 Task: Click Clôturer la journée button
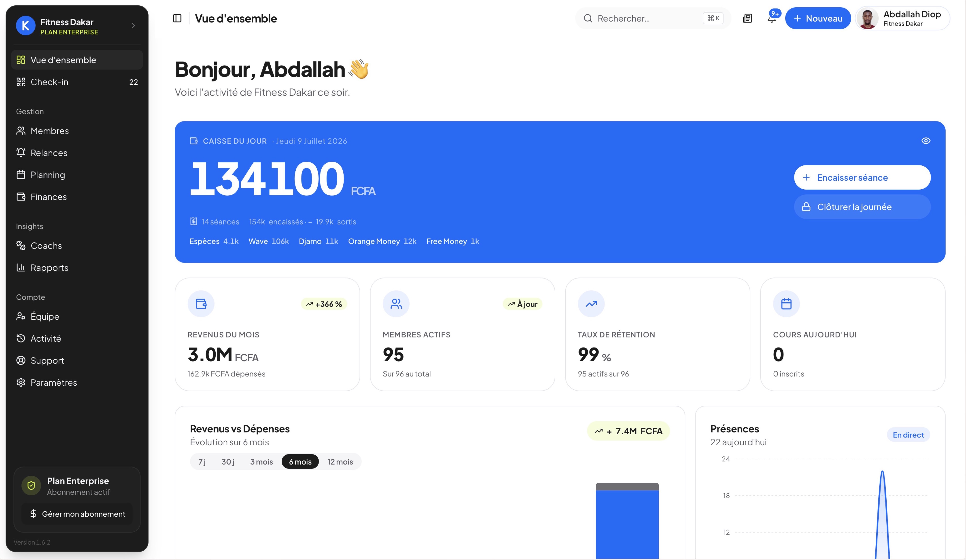coord(862,207)
